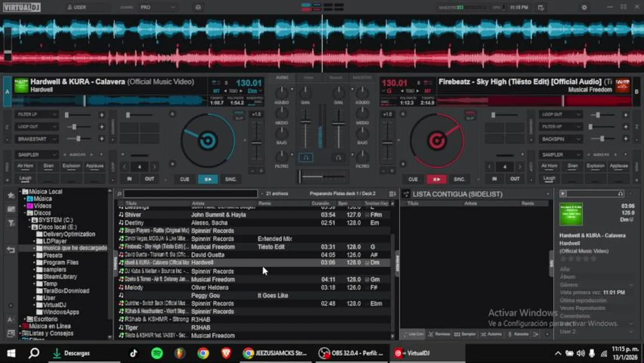The height and width of the screenshot is (363, 644).
Task: Click CUE button on deck A
Action: [185, 179]
